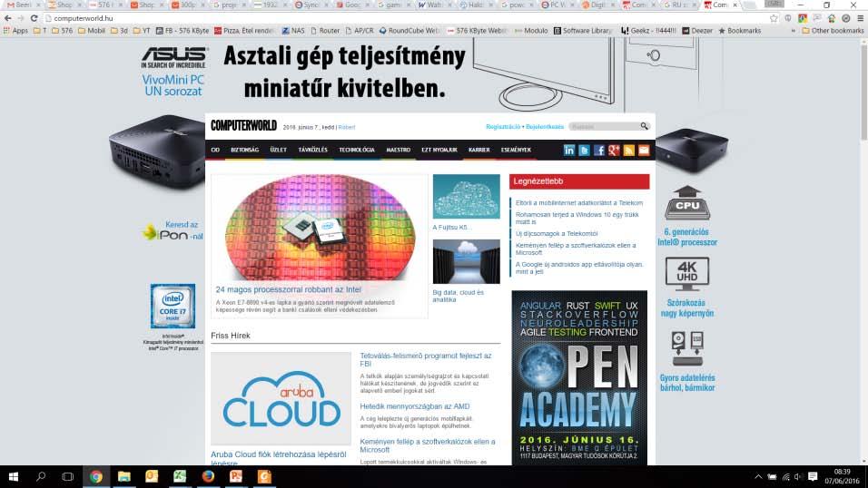Open the processor wafer article thumbnail
868x488 pixels.
[320, 228]
